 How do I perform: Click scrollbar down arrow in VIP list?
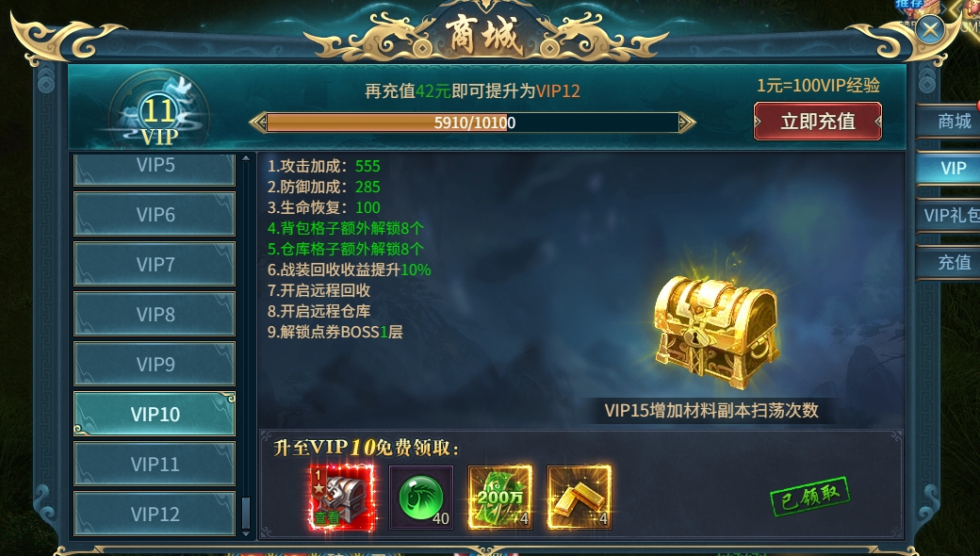[x=246, y=532]
